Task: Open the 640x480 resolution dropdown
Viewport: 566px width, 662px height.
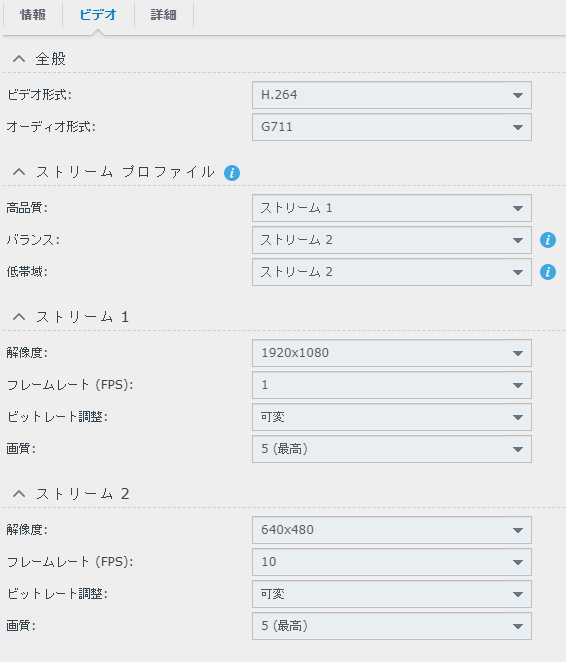Action: [x=392, y=530]
